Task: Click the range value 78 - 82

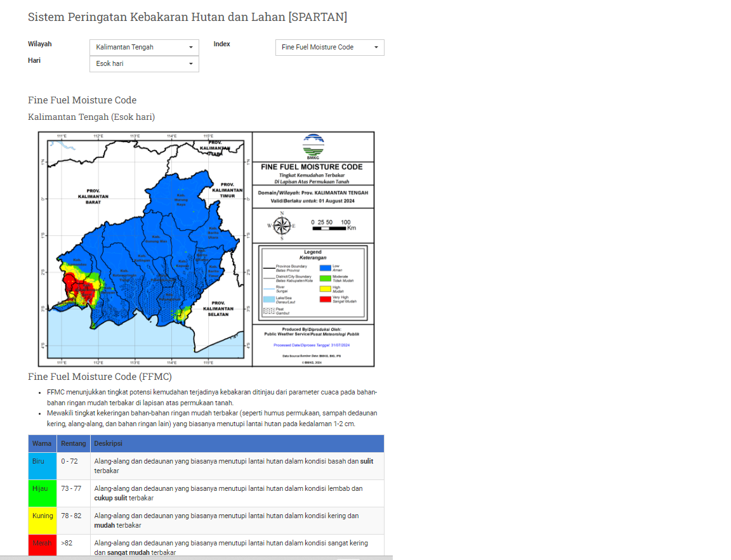Action: (x=71, y=516)
